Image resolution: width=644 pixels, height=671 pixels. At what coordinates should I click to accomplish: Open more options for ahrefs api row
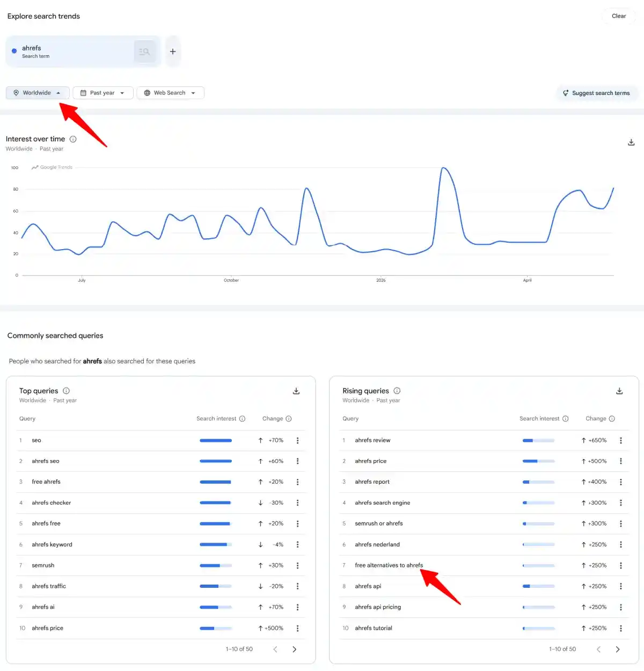621,586
